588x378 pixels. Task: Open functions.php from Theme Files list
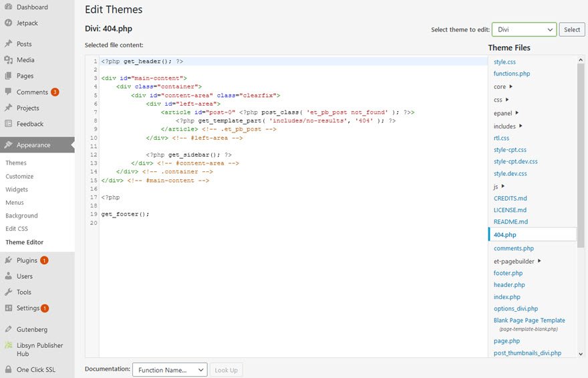(x=512, y=74)
